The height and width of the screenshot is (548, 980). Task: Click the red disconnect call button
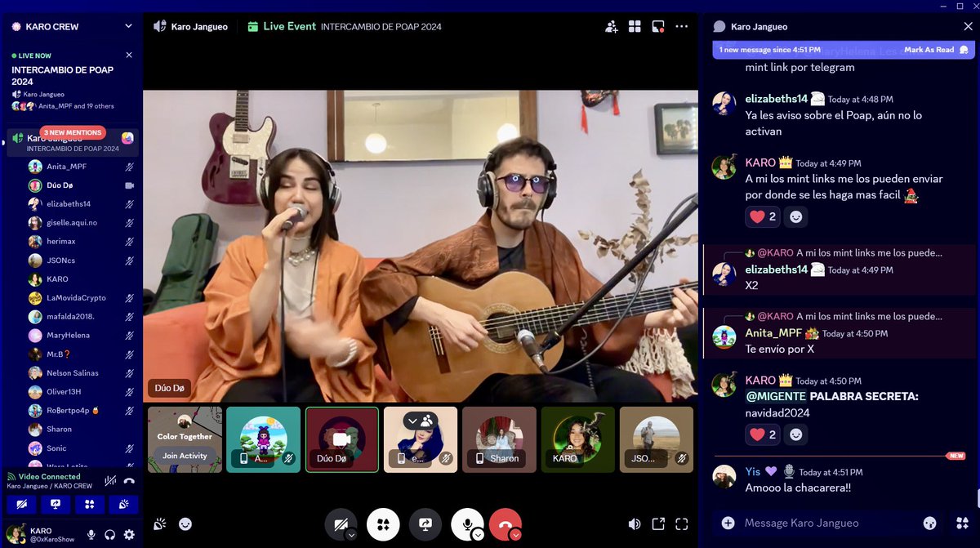(x=505, y=524)
